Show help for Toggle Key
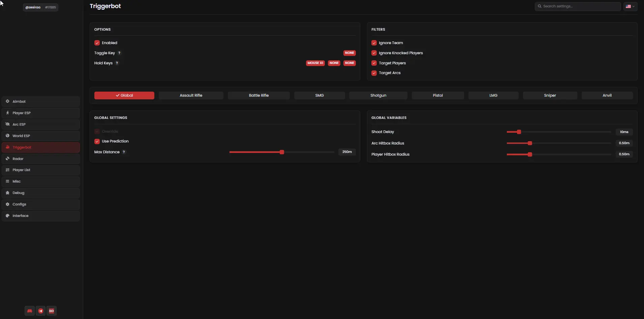 tap(119, 53)
